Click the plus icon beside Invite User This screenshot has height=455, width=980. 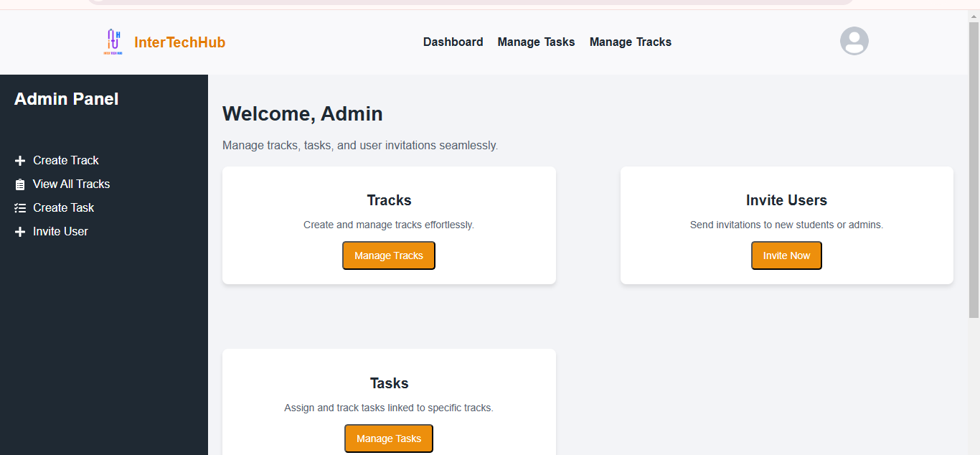[x=20, y=232]
